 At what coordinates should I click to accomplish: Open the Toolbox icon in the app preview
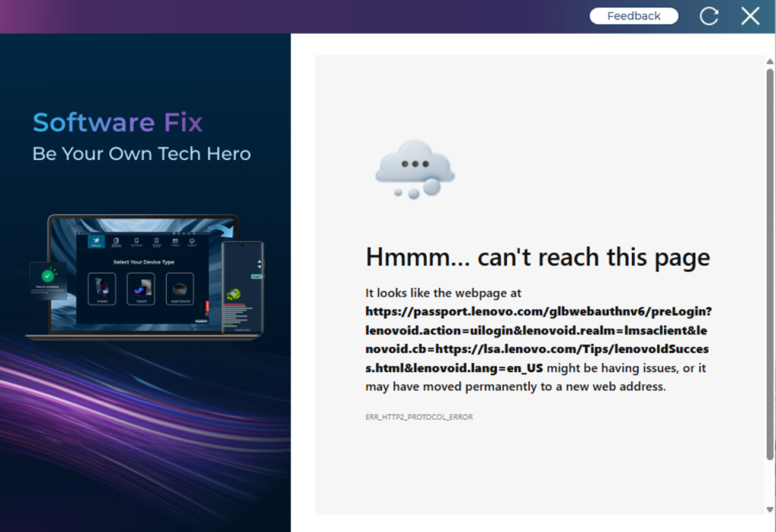(x=175, y=242)
